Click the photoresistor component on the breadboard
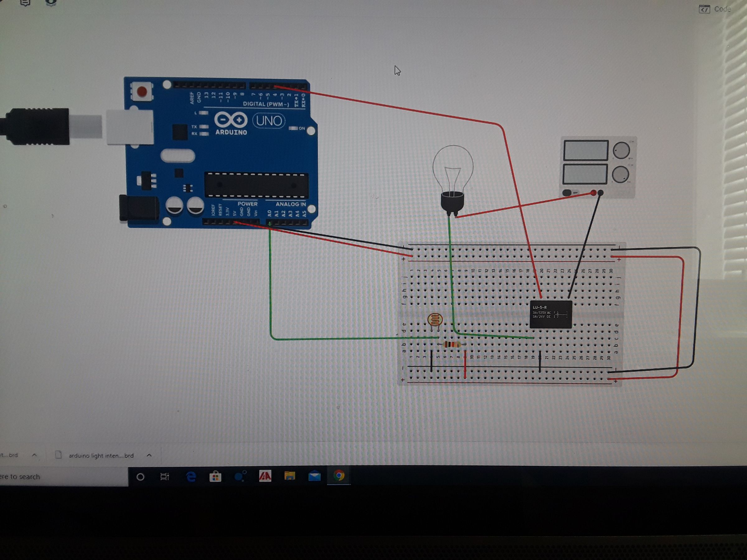Viewport: 747px width, 560px height. [x=436, y=319]
